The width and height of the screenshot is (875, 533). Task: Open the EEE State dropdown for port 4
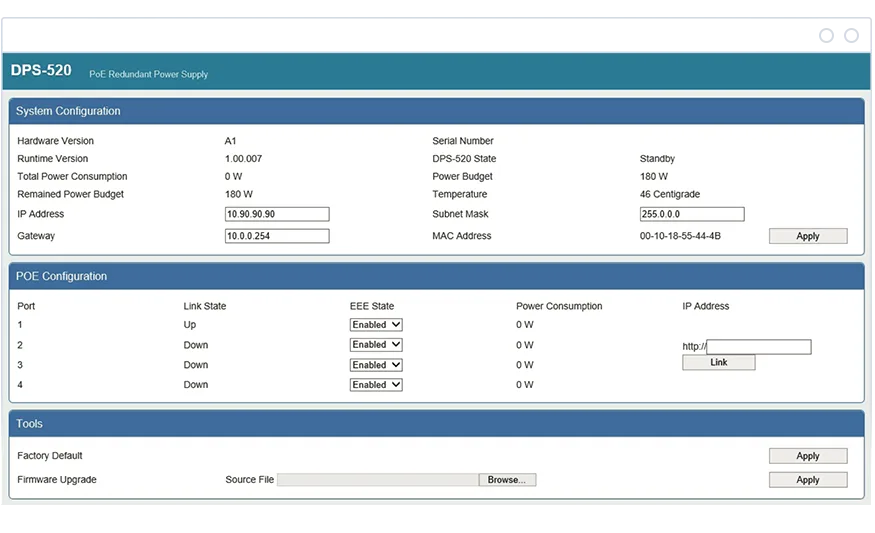coord(376,385)
